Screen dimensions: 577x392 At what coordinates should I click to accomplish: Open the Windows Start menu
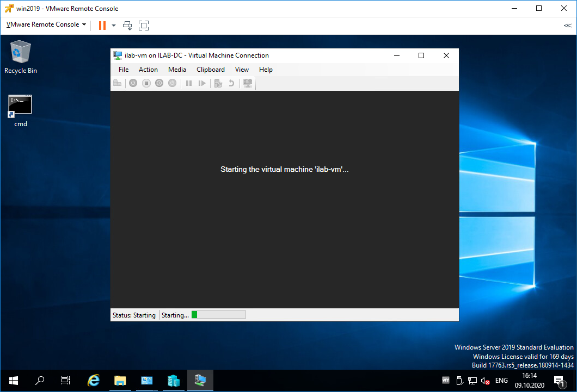tap(14, 381)
